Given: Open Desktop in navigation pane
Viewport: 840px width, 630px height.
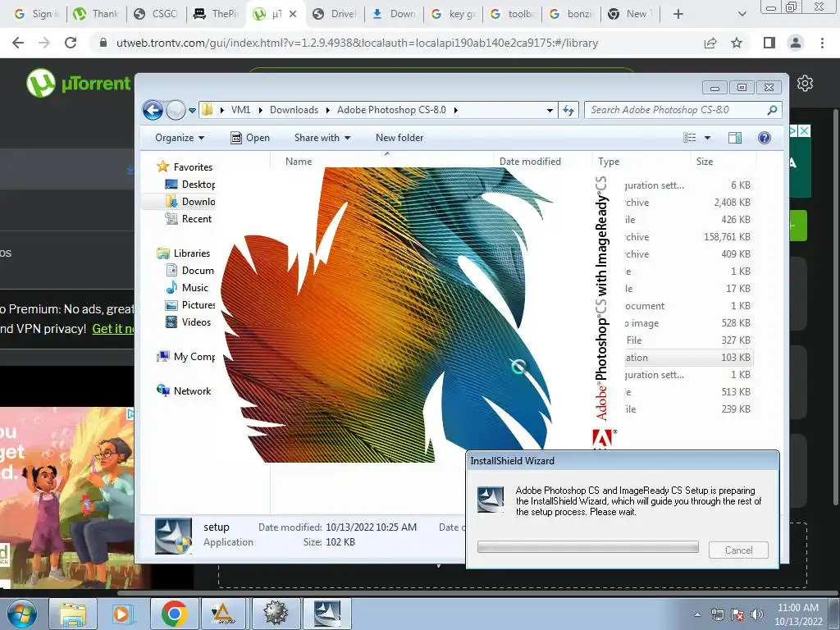Looking at the screenshot, I should 190,185.
